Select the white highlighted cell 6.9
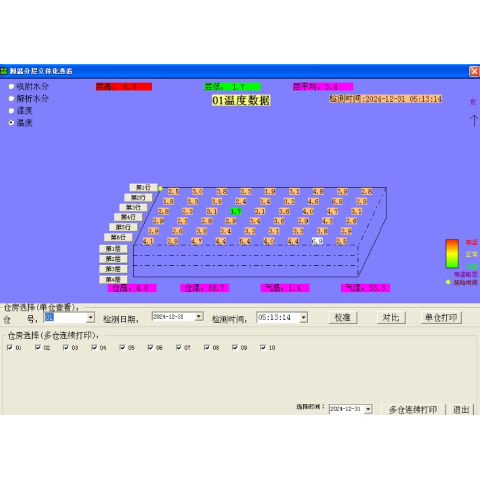This screenshot has height=480, width=480. point(317,241)
